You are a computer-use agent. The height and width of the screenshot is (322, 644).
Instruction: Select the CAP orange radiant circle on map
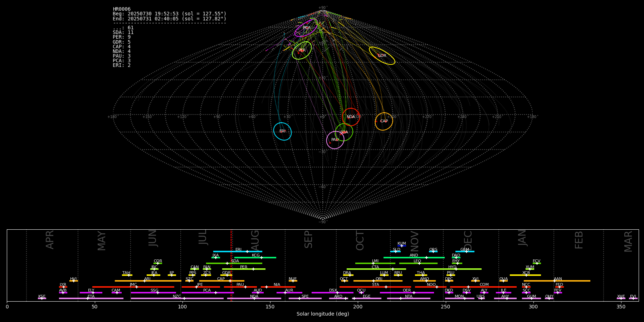(x=384, y=121)
